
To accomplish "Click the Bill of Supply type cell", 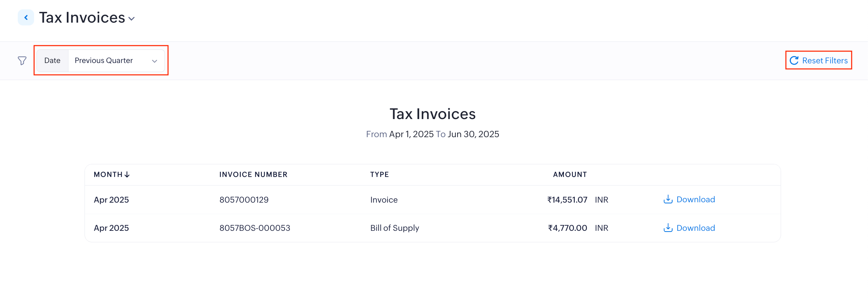I will [x=395, y=228].
